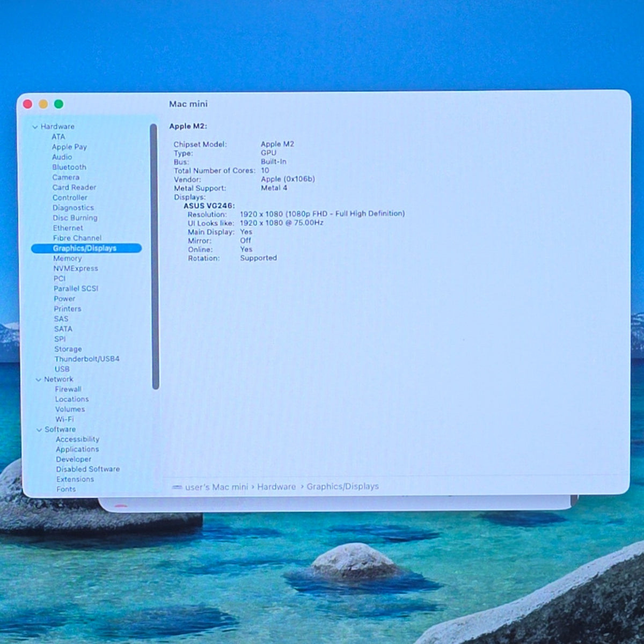Image resolution: width=644 pixels, height=644 pixels.
Task: Open the SPI entry
Action: [60, 339]
